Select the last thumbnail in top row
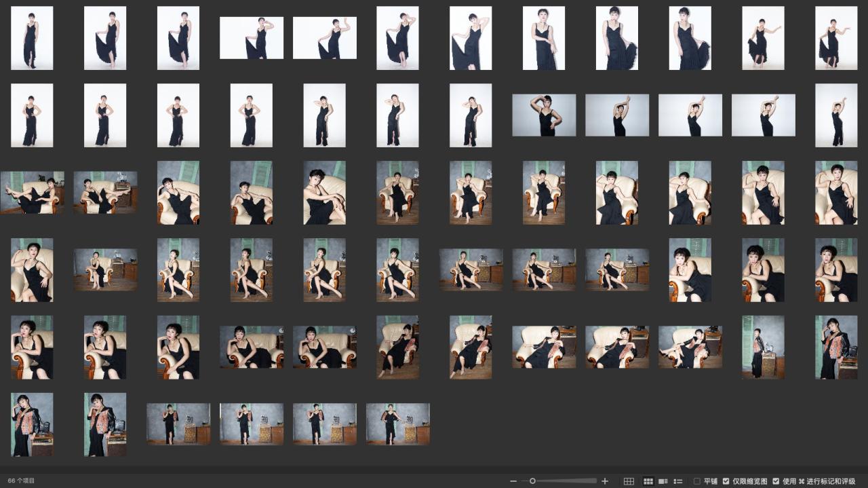 pyautogui.click(x=835, y=38)
